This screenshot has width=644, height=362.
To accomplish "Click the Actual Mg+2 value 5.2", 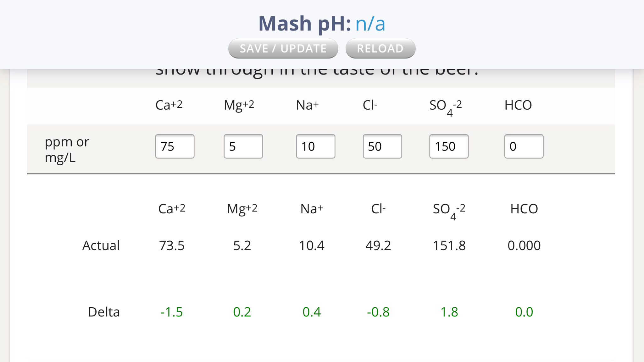I will pos(242,245).
